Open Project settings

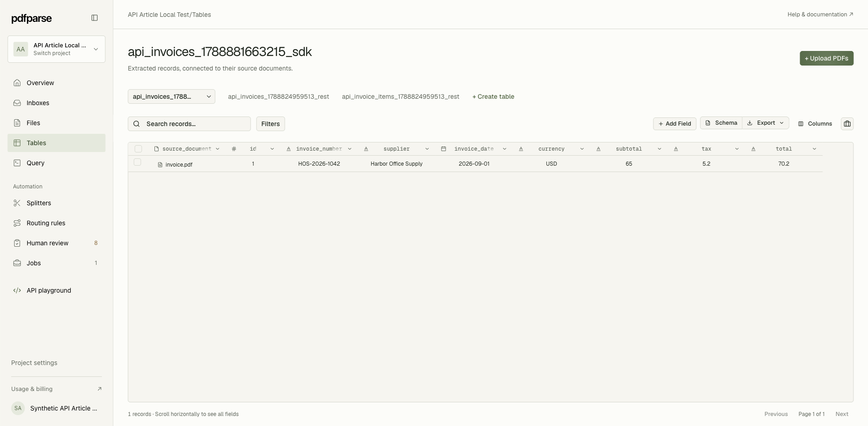(34, 363)
